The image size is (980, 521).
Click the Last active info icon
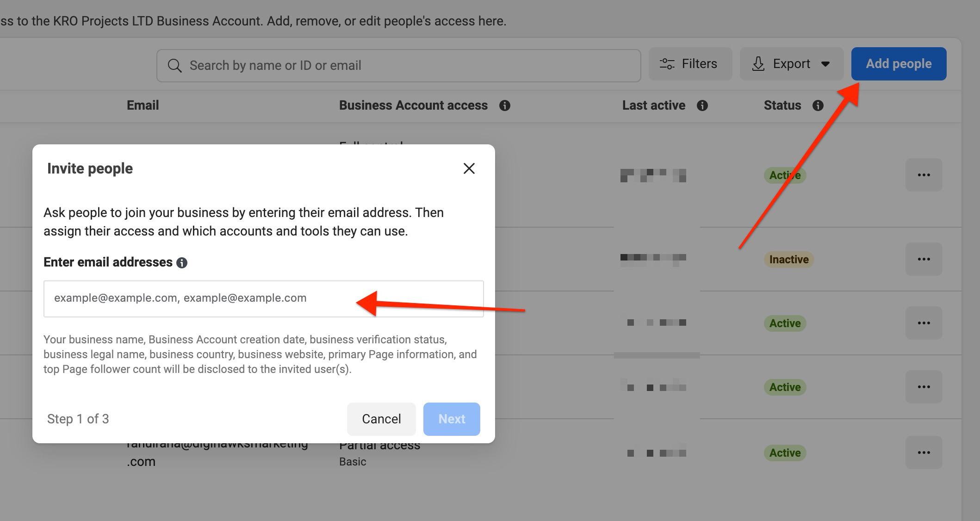coord(702,105)
